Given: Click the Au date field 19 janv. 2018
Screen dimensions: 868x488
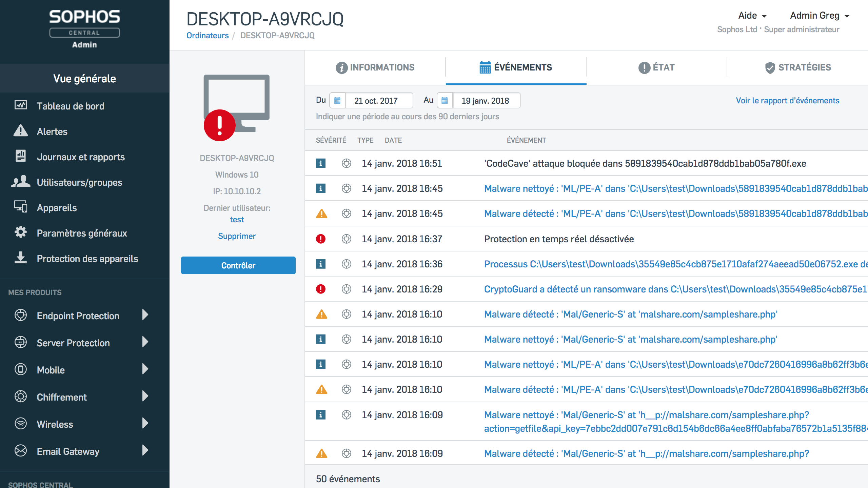Looking at the screenshot, I should [x=487, y=101].
